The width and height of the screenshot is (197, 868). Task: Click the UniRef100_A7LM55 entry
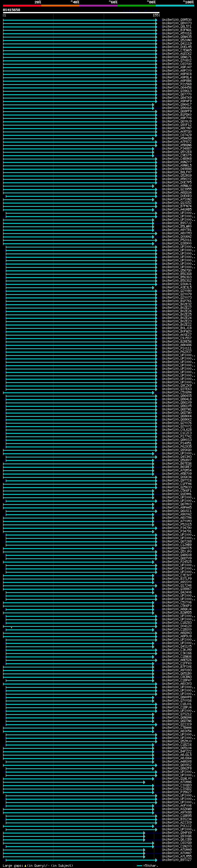[x=176, y=857]
